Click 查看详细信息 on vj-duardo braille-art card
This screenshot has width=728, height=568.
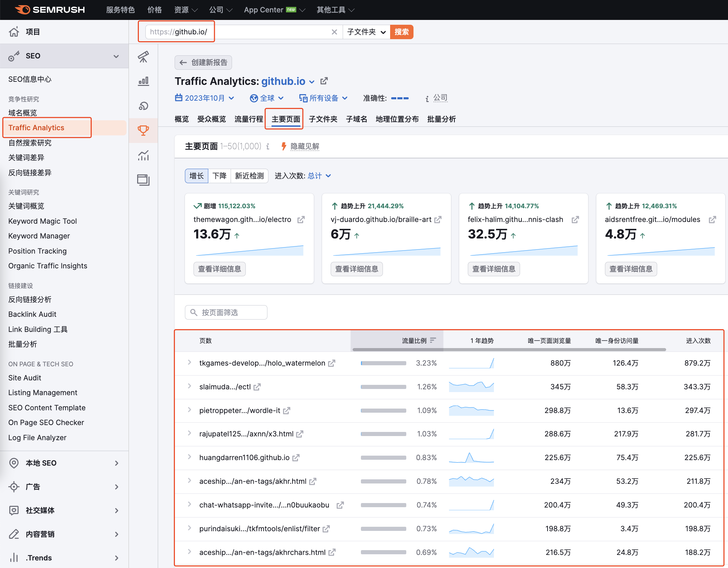coord(356,269)
